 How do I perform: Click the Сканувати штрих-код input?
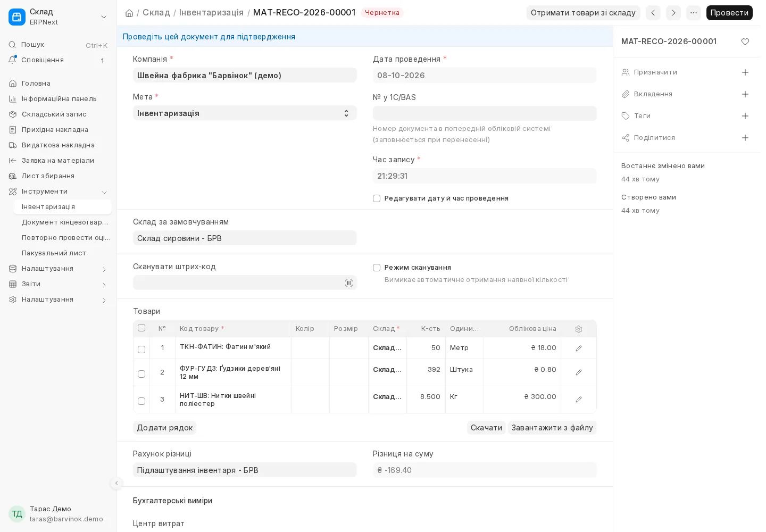[245, 282]
